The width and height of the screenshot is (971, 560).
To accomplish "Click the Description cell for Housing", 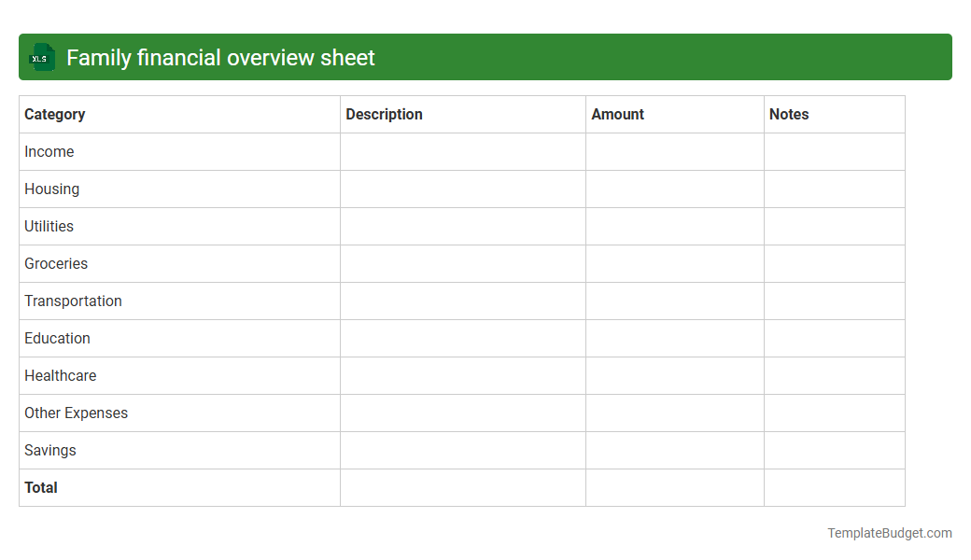I will pos(462,189).
